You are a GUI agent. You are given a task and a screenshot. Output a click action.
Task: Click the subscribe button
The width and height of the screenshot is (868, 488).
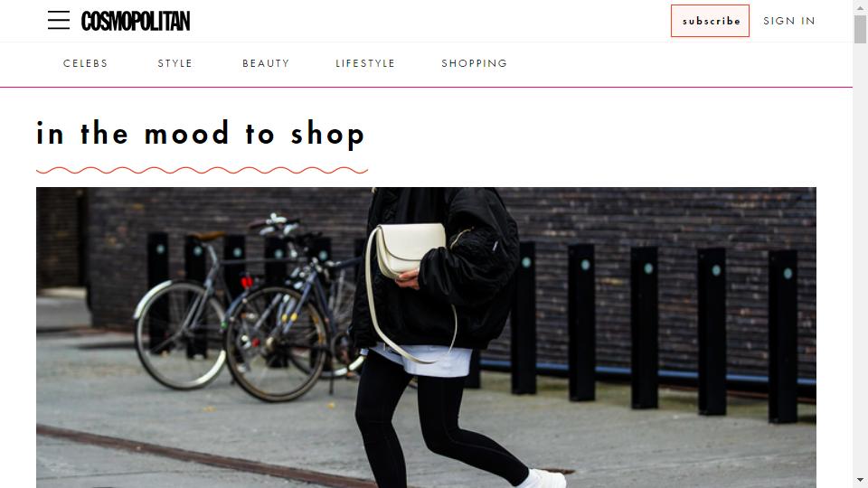click(x=711, y=21)
